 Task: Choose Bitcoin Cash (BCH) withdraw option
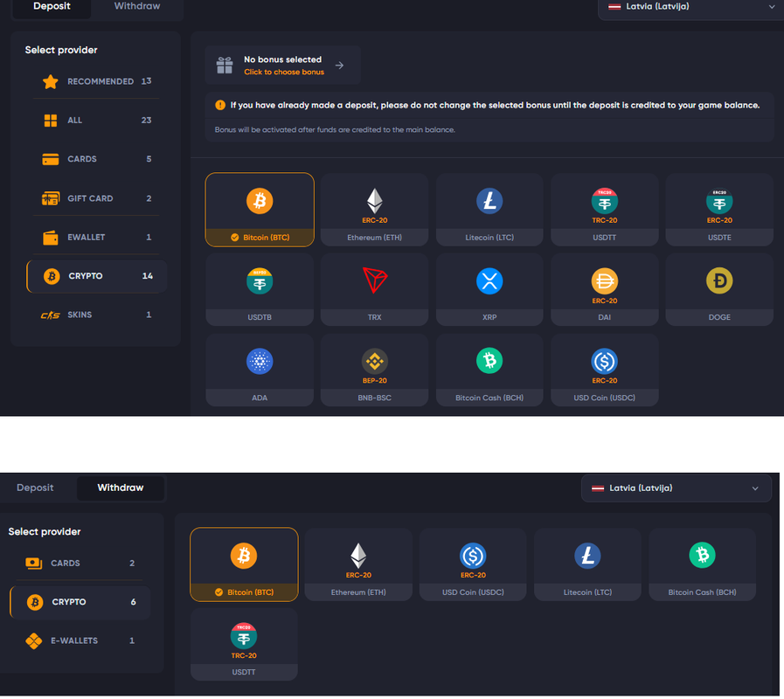[703, 564]
